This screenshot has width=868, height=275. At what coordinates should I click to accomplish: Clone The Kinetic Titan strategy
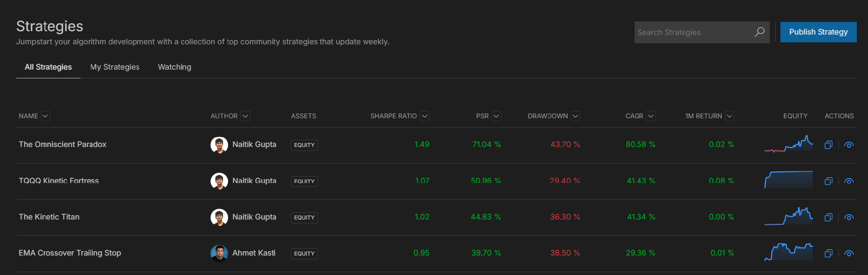(829, 217)
